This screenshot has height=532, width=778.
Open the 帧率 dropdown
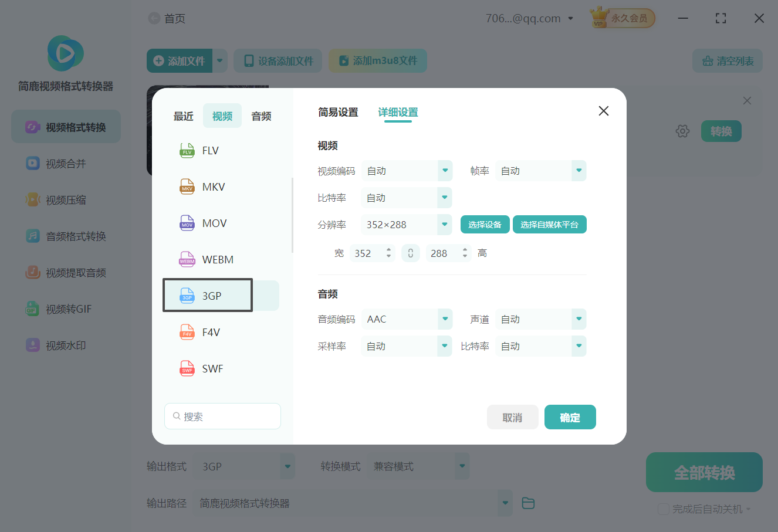(540, 170)
